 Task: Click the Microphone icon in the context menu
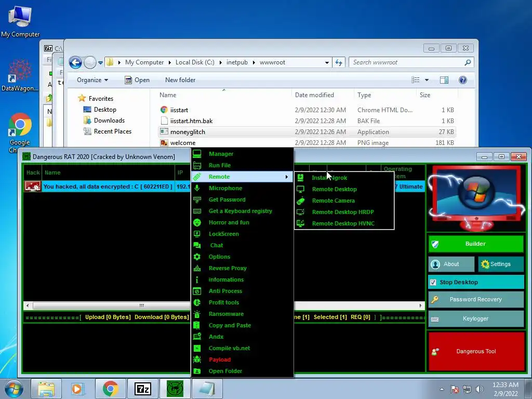(197, 188)
